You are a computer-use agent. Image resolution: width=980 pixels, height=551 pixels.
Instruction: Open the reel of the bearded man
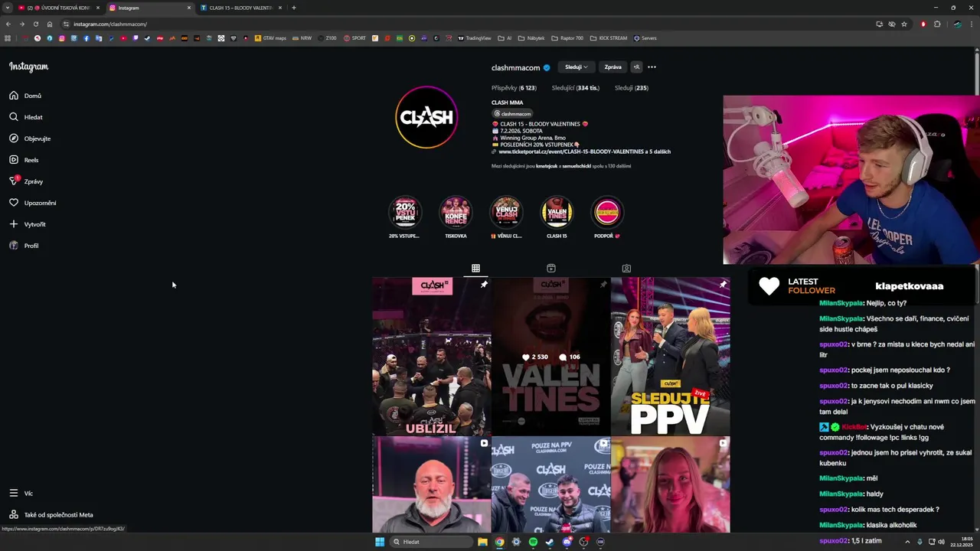pos(432,484)
